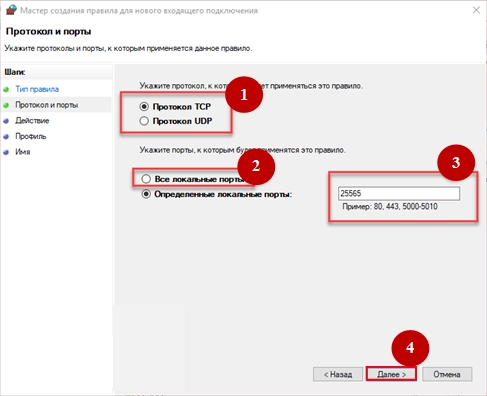Click the blue bullet beside Имя

(x=6, y=152)
